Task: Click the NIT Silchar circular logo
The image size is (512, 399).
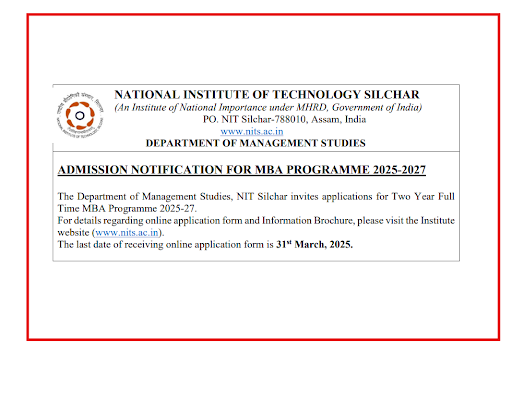Action: [80, 115]
